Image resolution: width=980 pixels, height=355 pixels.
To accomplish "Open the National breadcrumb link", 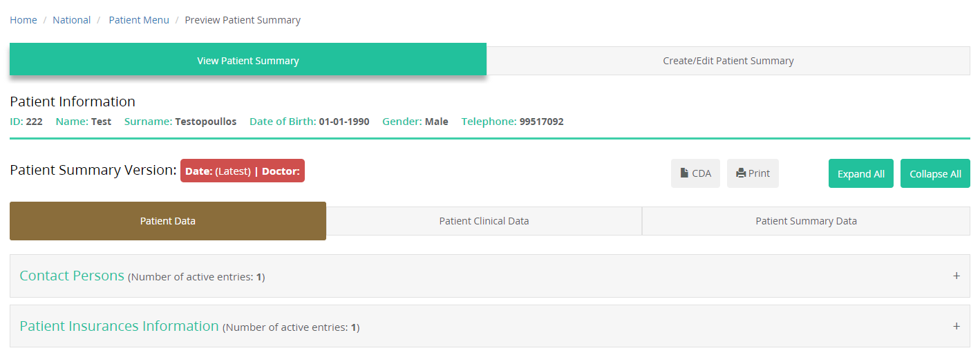I will (72, 20).
